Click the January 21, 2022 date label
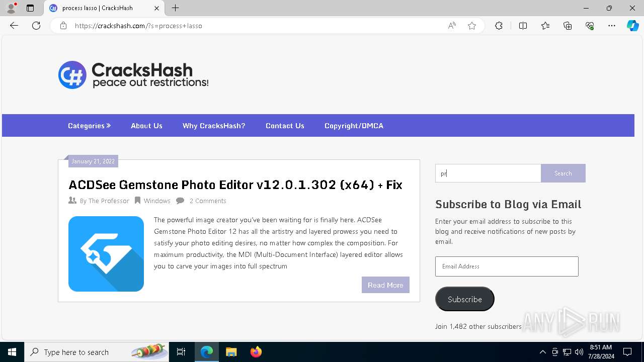This screenshot has width=644, height=362. [x=93, y=161]
